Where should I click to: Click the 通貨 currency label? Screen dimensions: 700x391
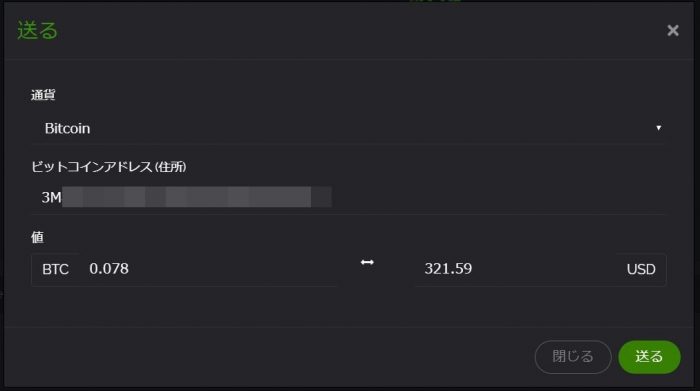coord(43,95)
